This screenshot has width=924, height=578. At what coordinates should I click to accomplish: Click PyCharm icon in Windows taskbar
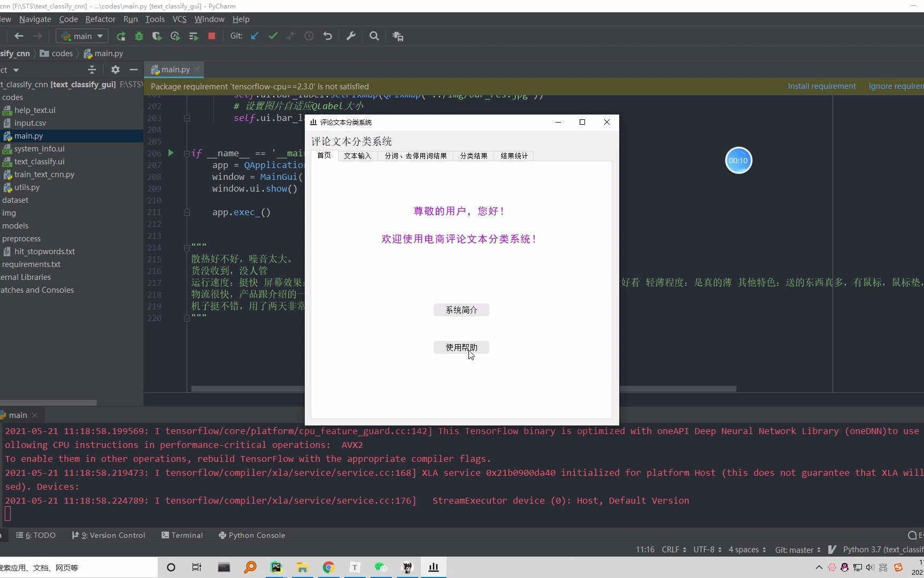276,567
